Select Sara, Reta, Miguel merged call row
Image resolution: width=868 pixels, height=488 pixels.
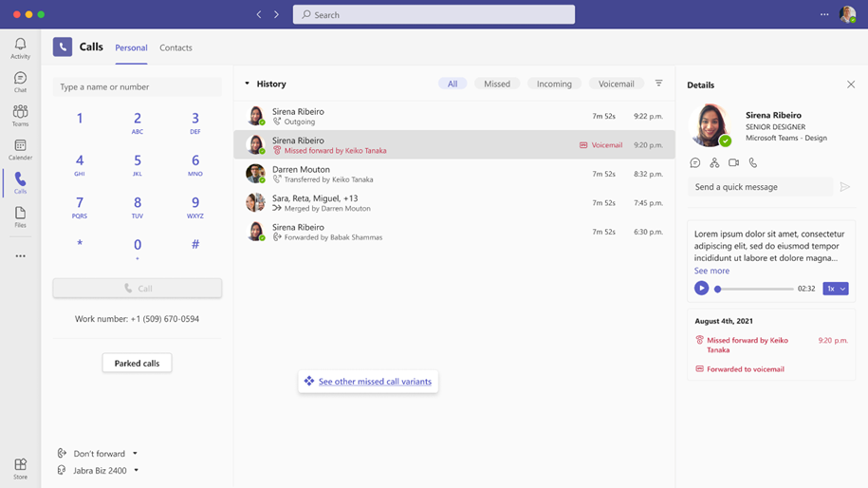pos(454,203)
